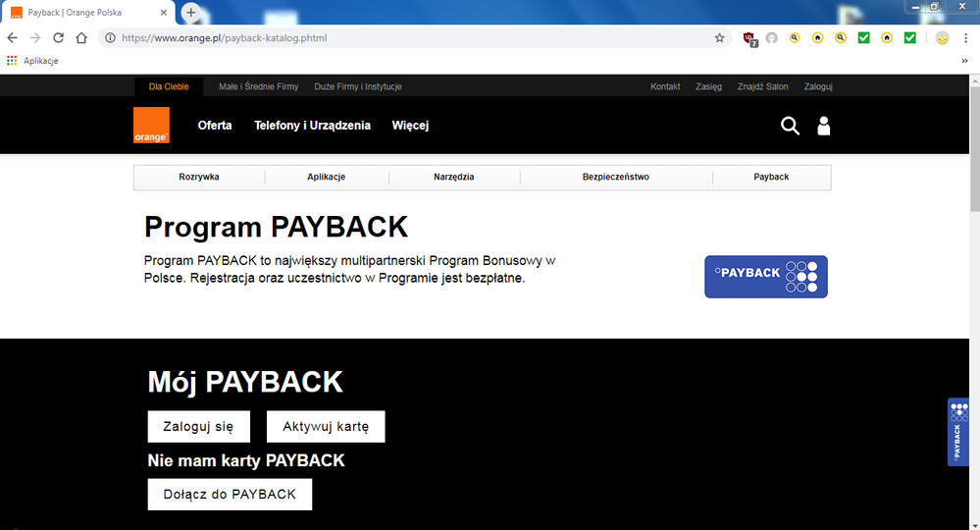
Task: Click the Mój PAYBACK heading
Action: (245, 381)
